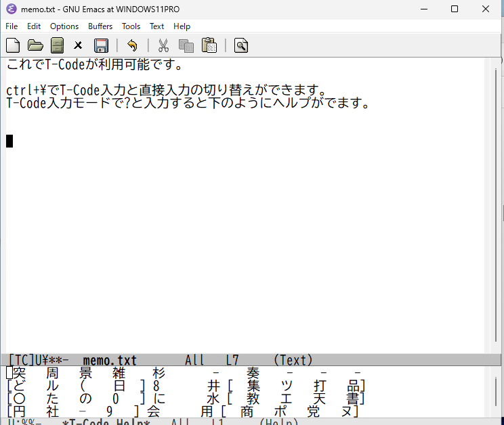Screen dimensions: 504x425
Task: Open the Text menu
Action: click(x=156, y=26)
